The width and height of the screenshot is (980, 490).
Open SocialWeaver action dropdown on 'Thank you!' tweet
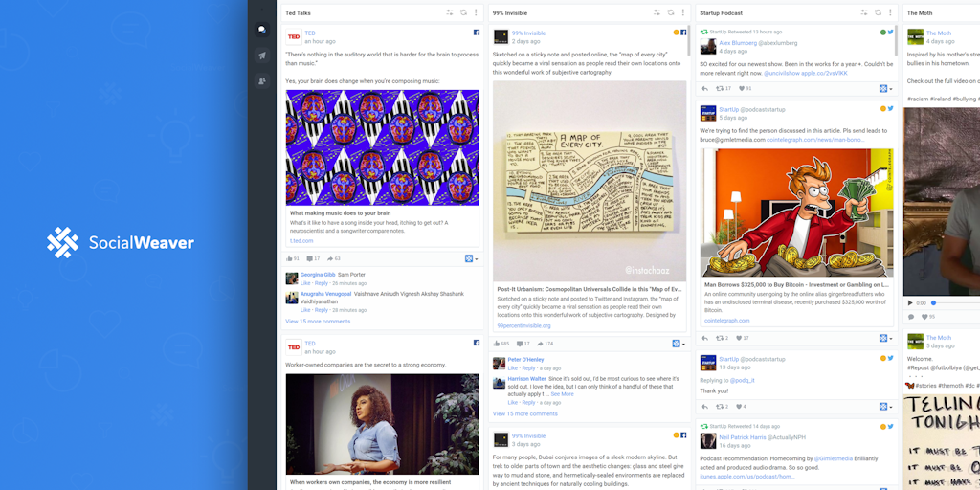[x=886, y=406]
